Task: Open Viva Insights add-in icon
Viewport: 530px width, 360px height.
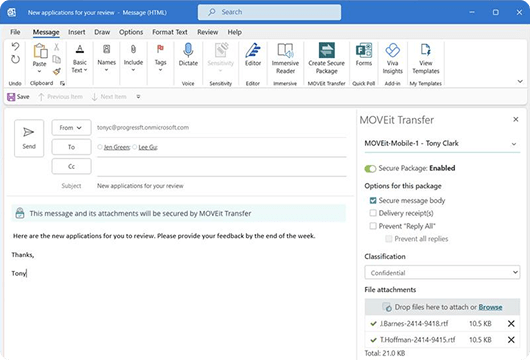Action: tap(392, 50)
